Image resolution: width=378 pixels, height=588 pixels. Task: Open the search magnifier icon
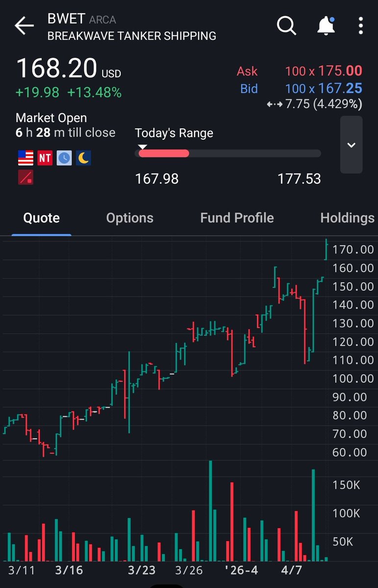tap(287, 25)
